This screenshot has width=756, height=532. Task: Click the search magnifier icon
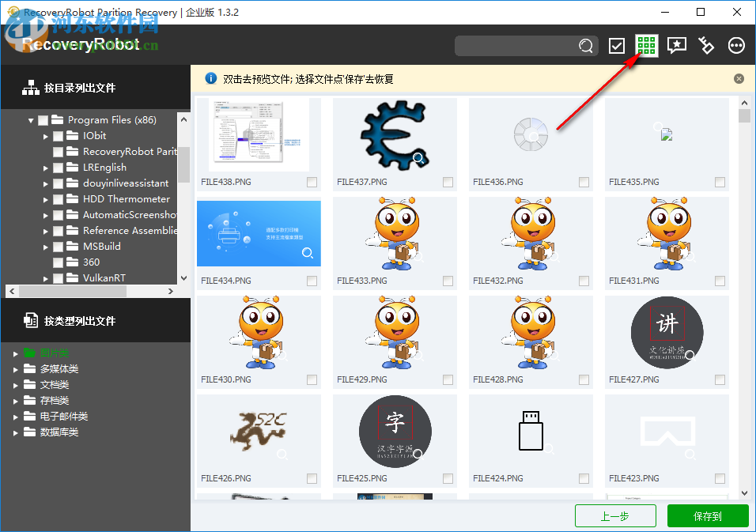[585, 46]
